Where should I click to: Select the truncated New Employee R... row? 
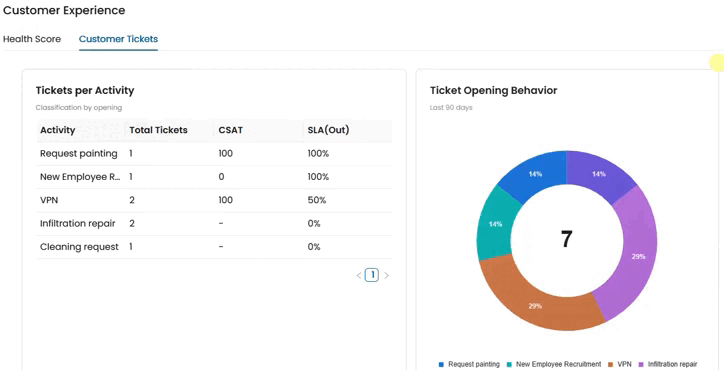214,177
